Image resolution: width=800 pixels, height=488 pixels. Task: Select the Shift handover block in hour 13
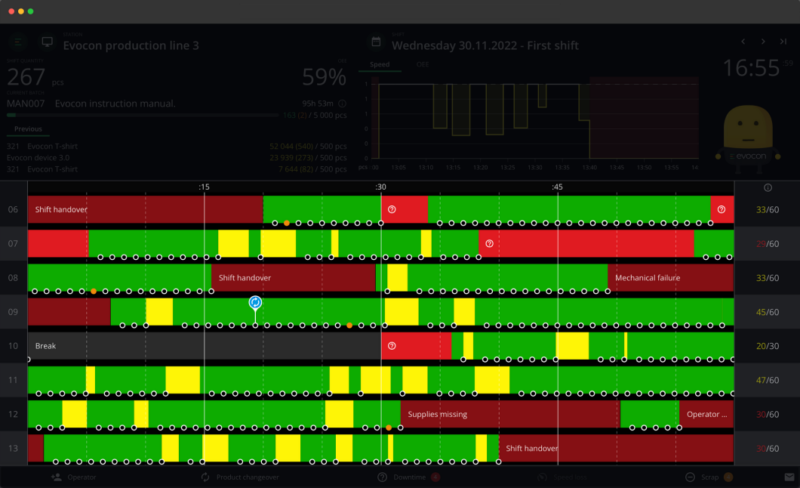coord(616,448)
